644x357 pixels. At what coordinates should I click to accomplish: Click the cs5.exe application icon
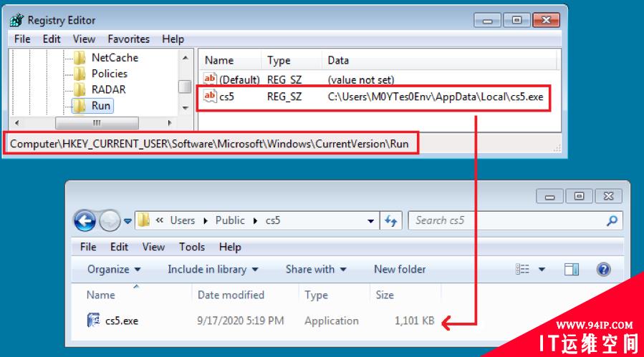tap(94, 320)
